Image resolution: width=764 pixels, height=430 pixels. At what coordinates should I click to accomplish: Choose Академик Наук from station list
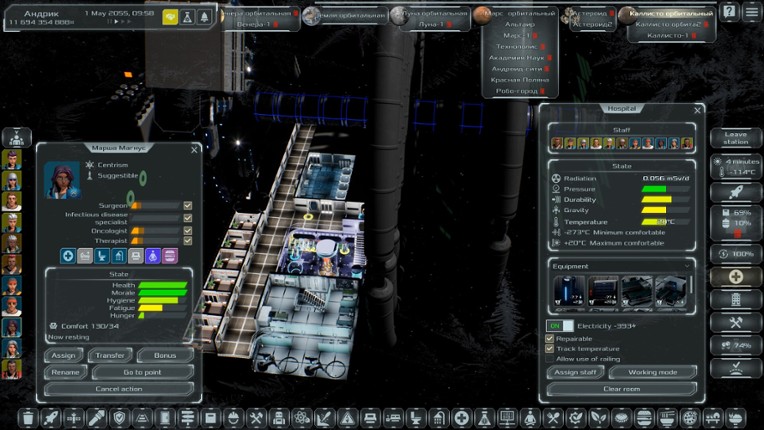(516, 58)
